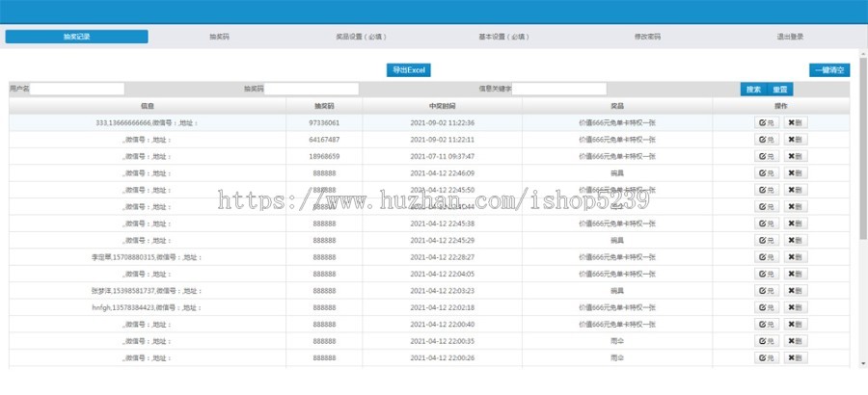Redeem the 22:46:09 record
Screen dimensions: 868x395
[768, 173]
